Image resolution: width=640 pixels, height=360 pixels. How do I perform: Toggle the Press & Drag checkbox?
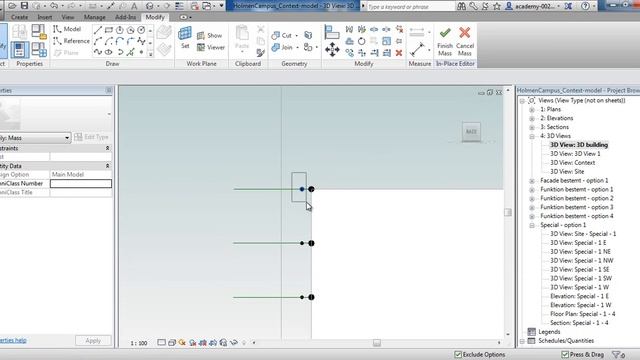pos(565,354)
